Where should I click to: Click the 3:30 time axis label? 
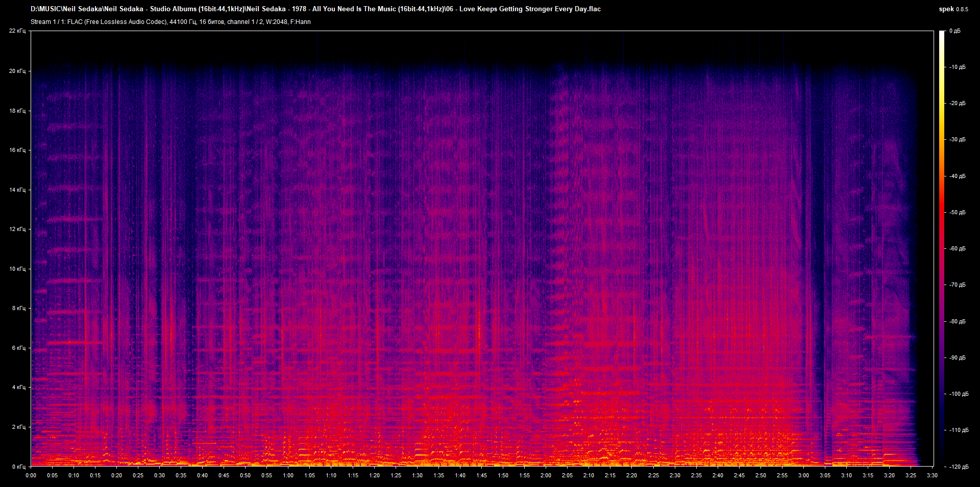click(933, 475)
